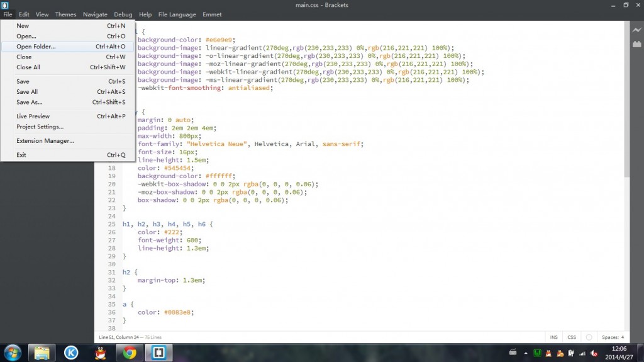
Task: Open the CSS language selector
Action: click(572, 337)
